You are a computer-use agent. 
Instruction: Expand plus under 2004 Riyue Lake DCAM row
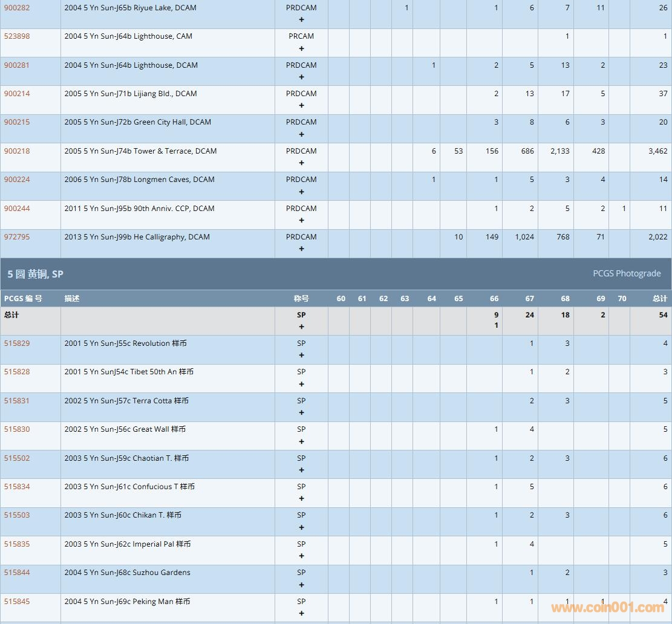tap(301, 20)
